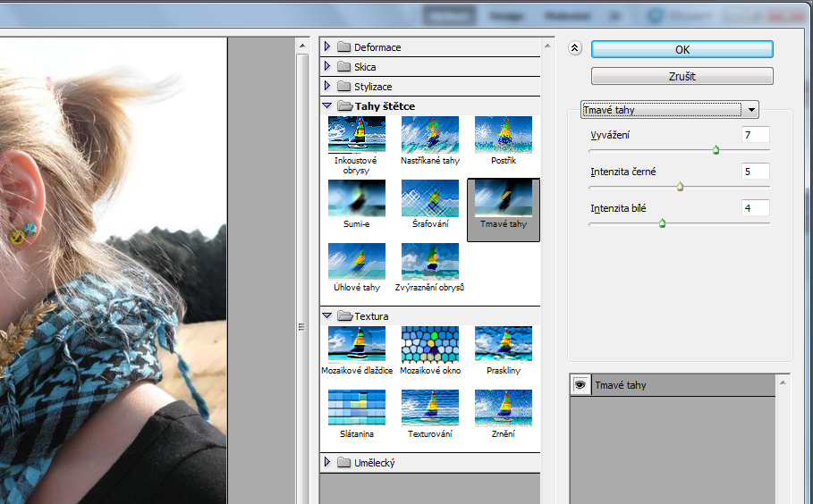Expand the Skica folder arrow
The width and height of the screenshot is (813, 504).
tap(327, 66)
